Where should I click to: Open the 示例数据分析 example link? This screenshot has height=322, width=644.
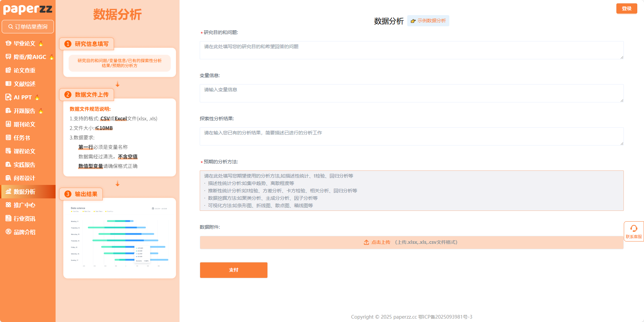(428, 21)
